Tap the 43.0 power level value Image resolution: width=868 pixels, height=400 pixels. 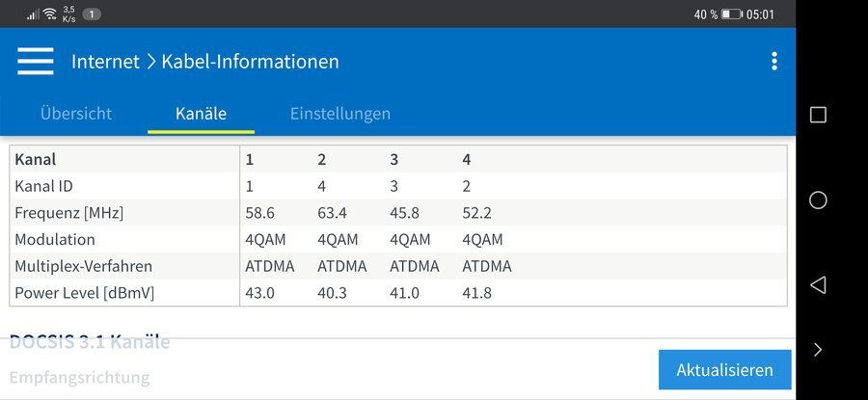(x=260, y=292)
